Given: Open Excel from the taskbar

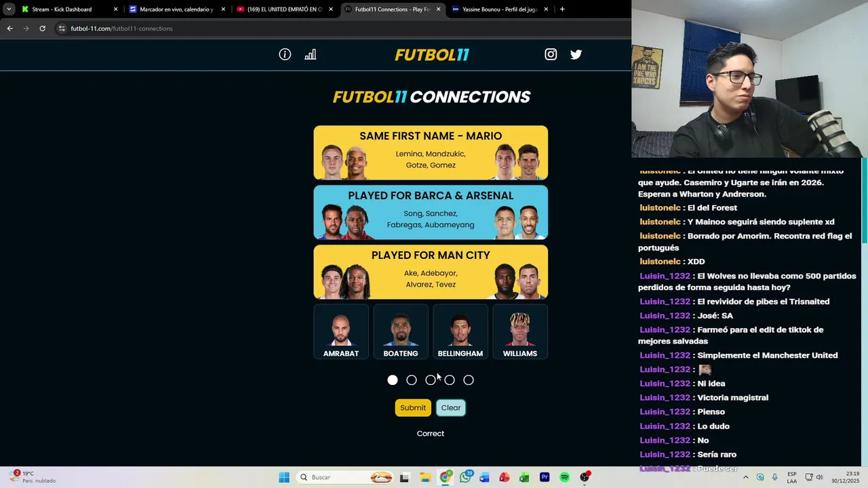Looking at the screenshot, I should coord(524,477).
